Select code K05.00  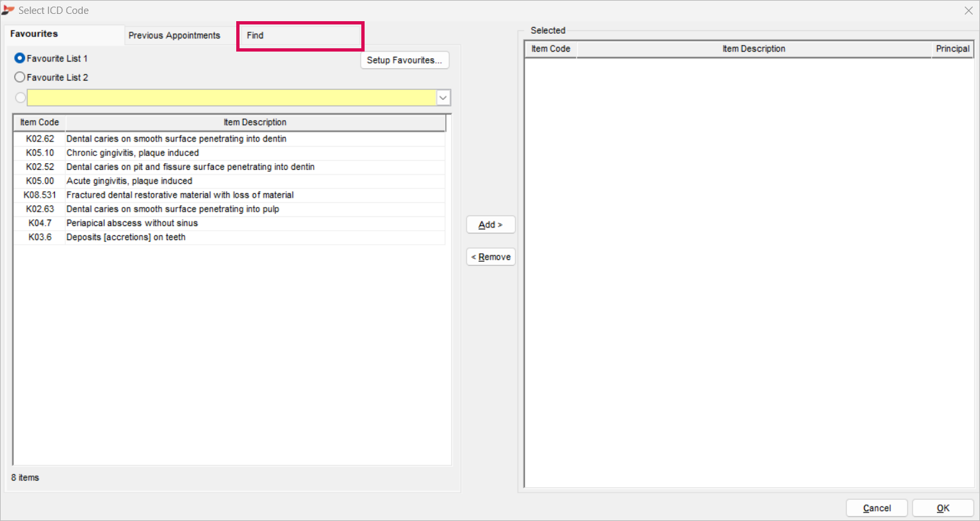[x=40, y=181]
